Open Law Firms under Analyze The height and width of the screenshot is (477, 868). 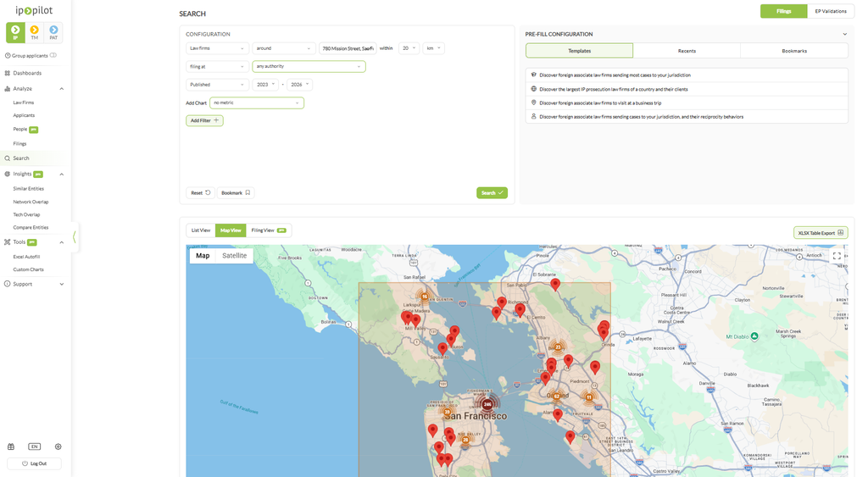(23, 103)
